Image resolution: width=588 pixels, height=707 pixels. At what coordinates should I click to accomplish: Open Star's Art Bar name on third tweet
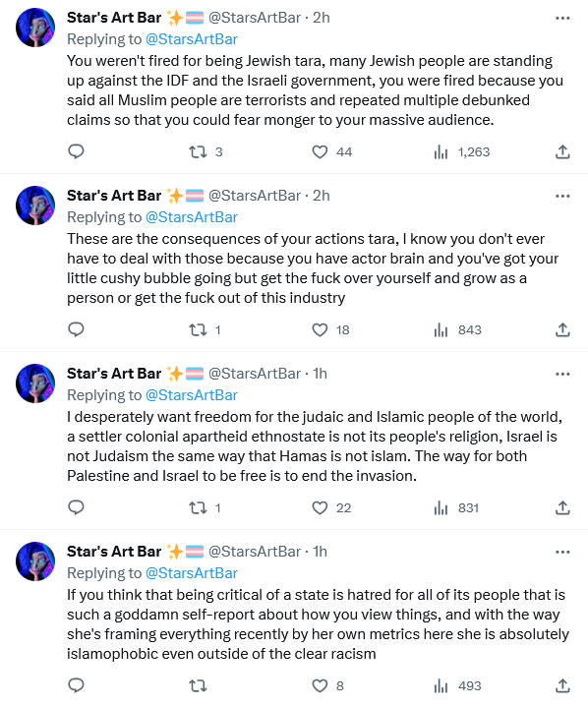pyautogui.click(x=114, y=374)
